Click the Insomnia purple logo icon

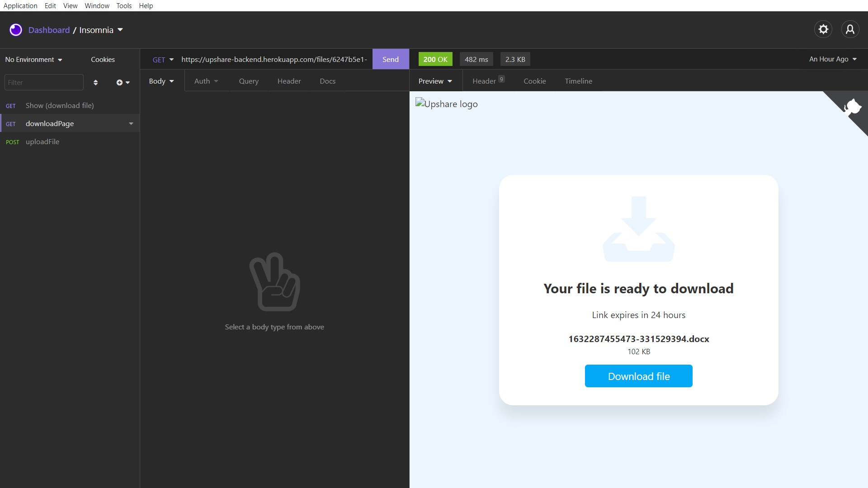16,30
